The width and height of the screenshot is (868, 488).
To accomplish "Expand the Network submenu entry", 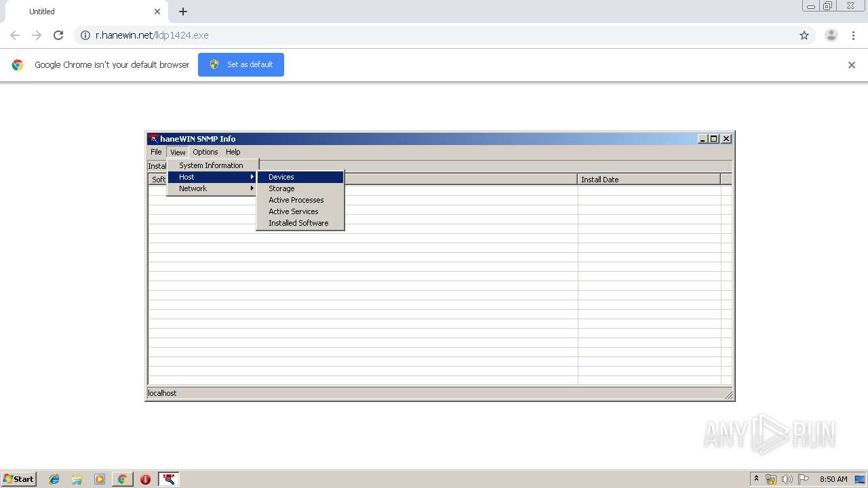I will (x=212, y=188).
